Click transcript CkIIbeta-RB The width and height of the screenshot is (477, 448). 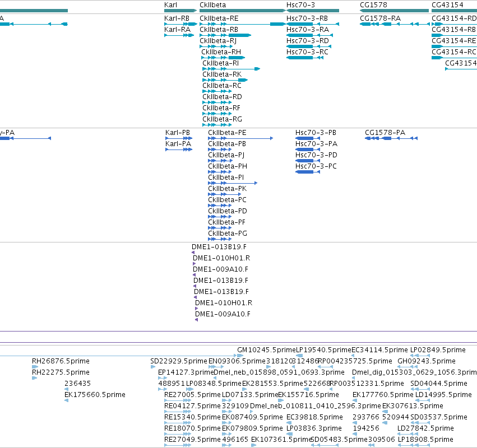coord(219,30)
